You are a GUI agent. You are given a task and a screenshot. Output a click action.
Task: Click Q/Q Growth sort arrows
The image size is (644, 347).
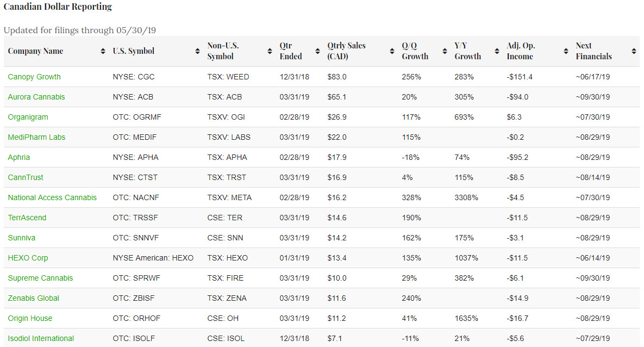coord(444,51)
